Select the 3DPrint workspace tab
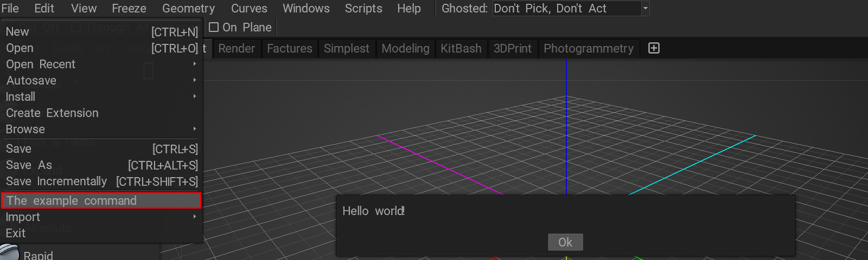 click(512, 48)
